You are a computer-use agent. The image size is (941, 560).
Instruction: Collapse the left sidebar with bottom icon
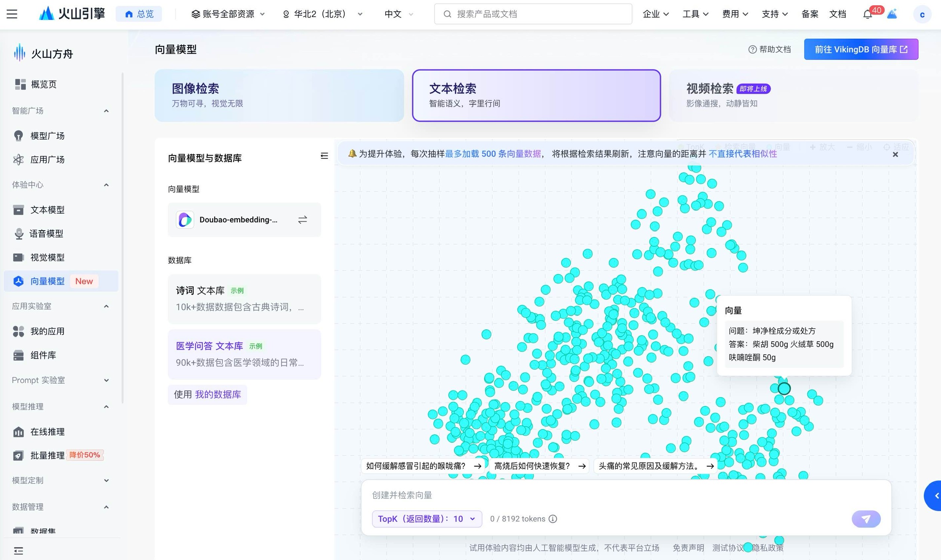pos(18,551)
